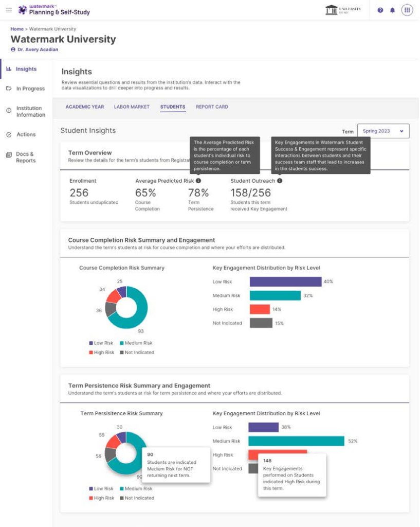This screenshot has width=420, height=527.
Task: Click the Actions checkmark icon
Action: [9, 134]
